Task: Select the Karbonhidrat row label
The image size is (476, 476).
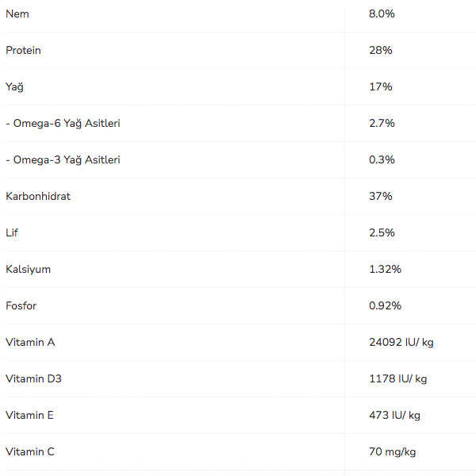Action: click(38, 197)
